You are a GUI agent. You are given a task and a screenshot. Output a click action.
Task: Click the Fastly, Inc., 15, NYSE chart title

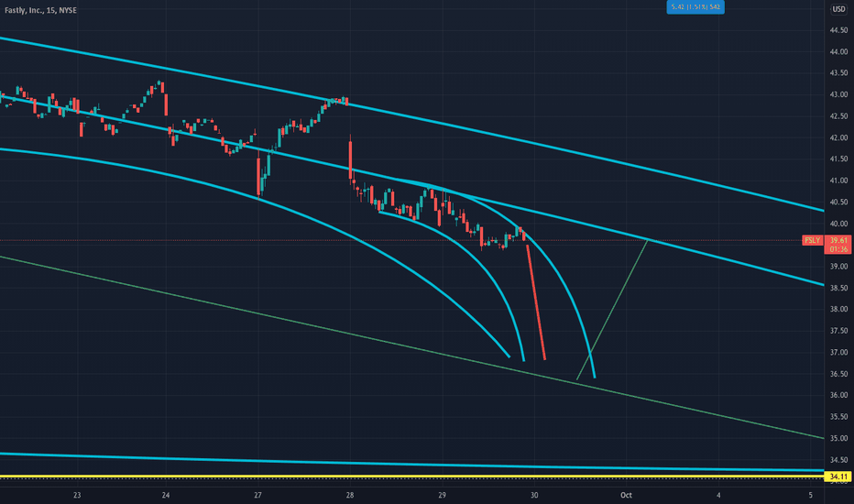pos(41,10)
